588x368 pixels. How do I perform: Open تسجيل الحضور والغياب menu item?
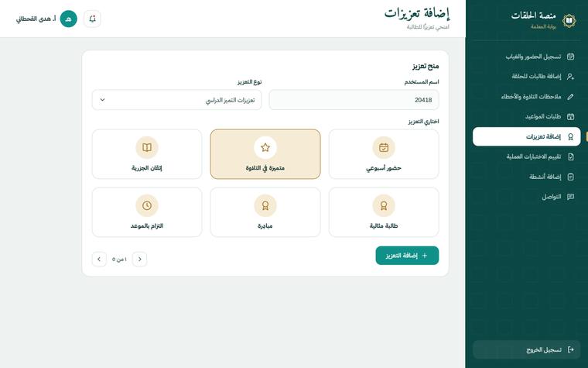[x=527, y=57]
